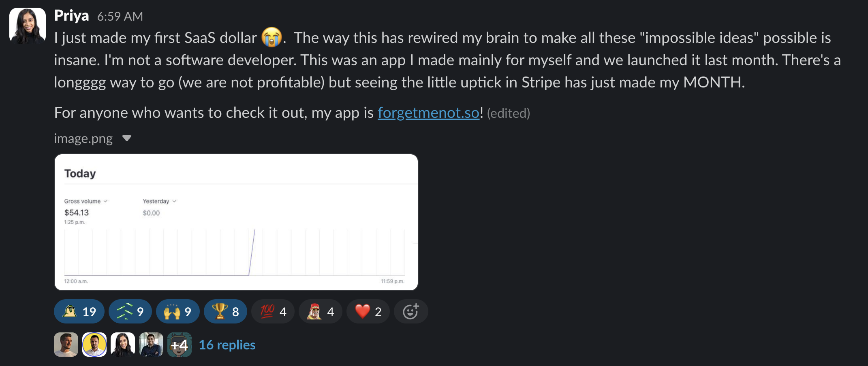Open the 16 replies thread

click(x=227, y=345)
